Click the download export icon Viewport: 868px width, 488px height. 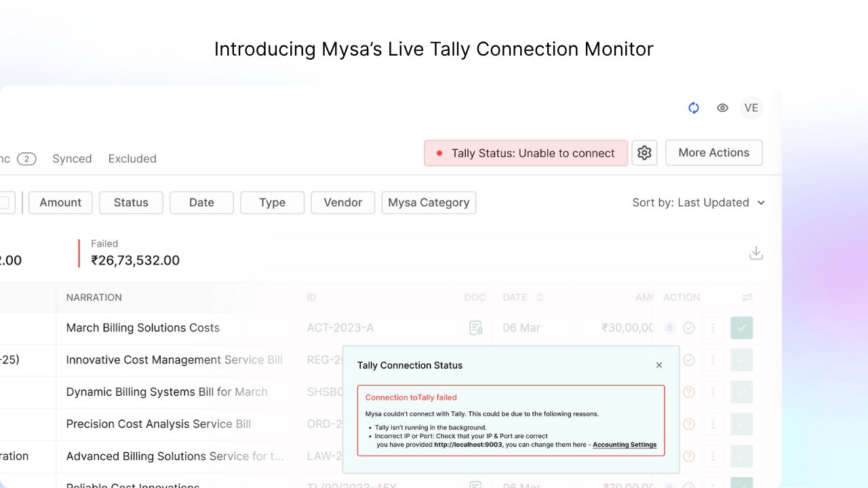756,253
